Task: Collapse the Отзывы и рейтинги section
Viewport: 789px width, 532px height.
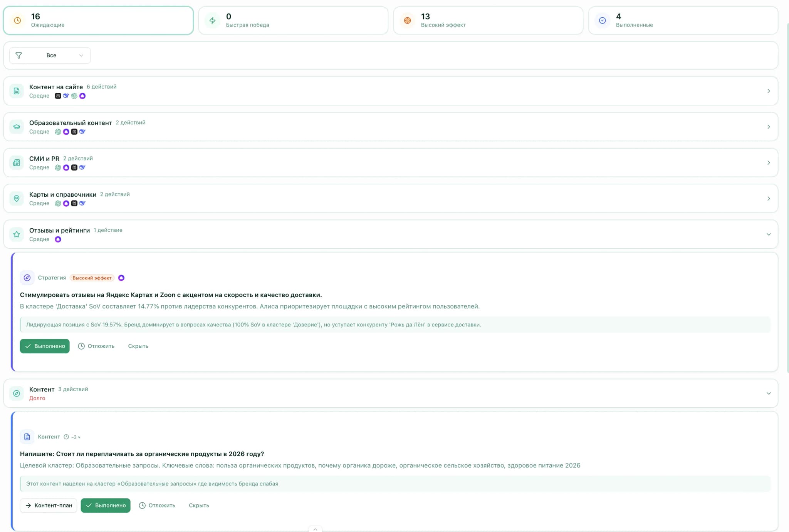Action: click(x=768, y=234)
